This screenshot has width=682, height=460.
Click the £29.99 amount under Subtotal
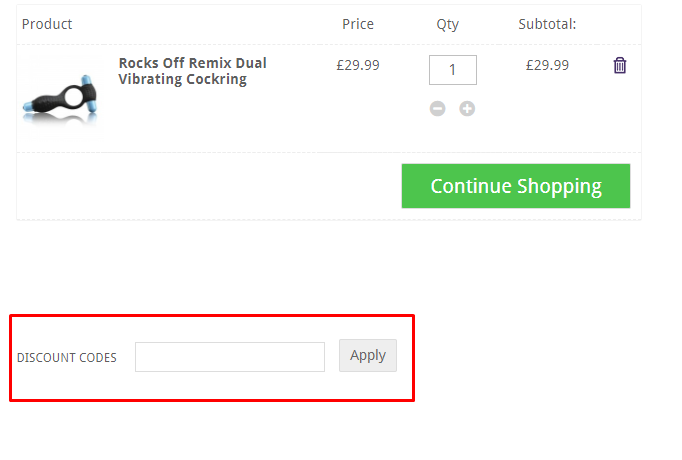547,65
